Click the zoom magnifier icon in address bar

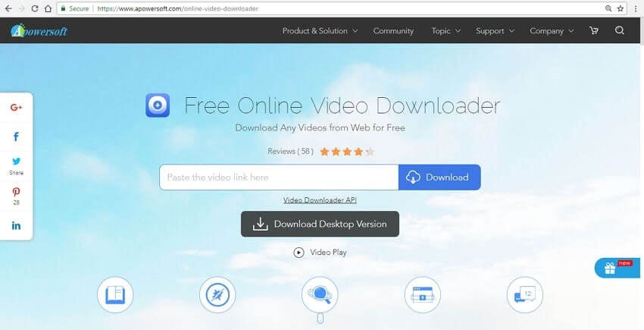(608, 8)
